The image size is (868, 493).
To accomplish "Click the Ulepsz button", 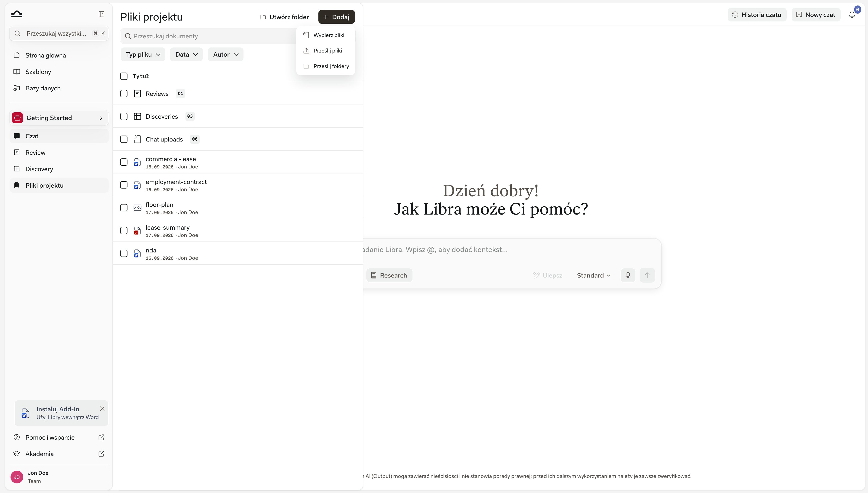I will [x=548, y=275].
